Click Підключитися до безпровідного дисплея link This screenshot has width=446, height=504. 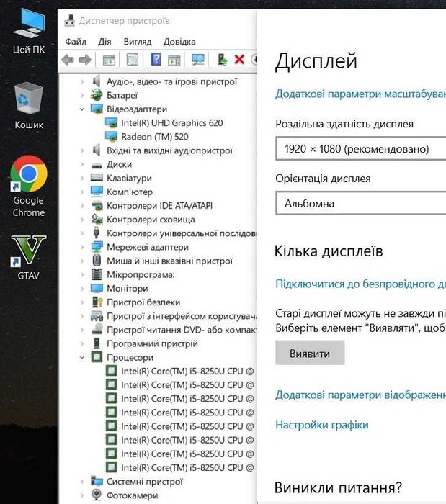pos(360,284)
